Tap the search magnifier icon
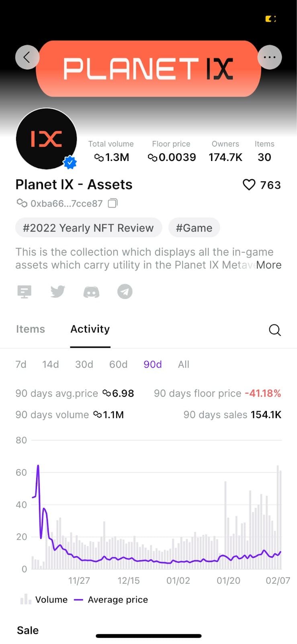Viewport: 297px width, 644px height. pos(274,330)
